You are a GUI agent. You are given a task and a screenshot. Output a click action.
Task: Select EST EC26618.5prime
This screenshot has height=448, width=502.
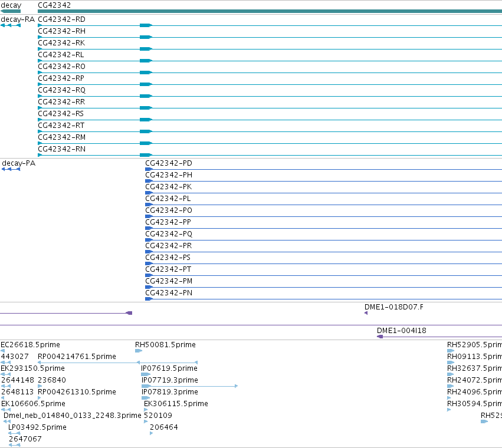pyautogui.click(x=31, y=345)
